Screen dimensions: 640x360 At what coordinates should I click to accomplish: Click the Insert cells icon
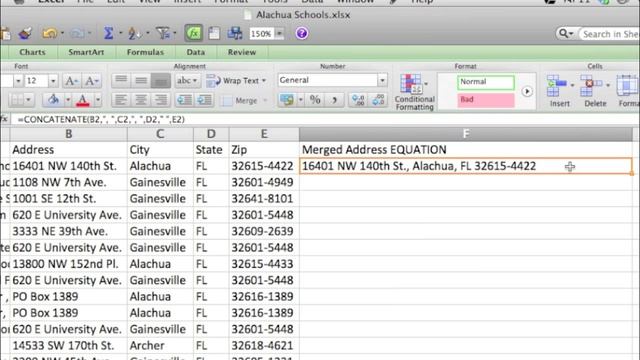(x=557, y=86)
